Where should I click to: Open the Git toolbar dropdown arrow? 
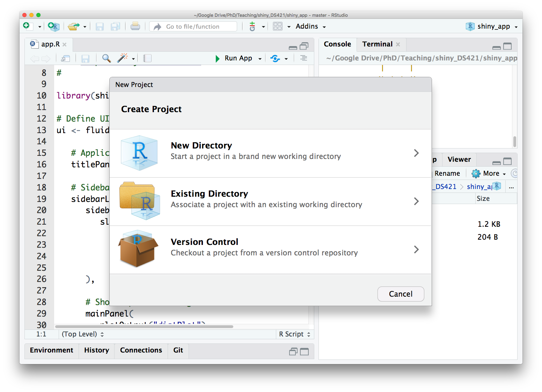(263, 27)
